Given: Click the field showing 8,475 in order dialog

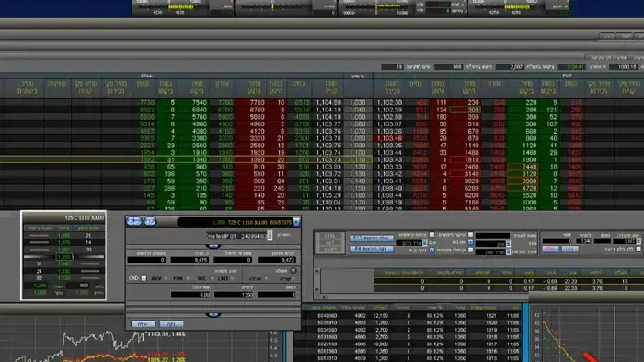Looking at the screenshot, I should coord(190,260).
